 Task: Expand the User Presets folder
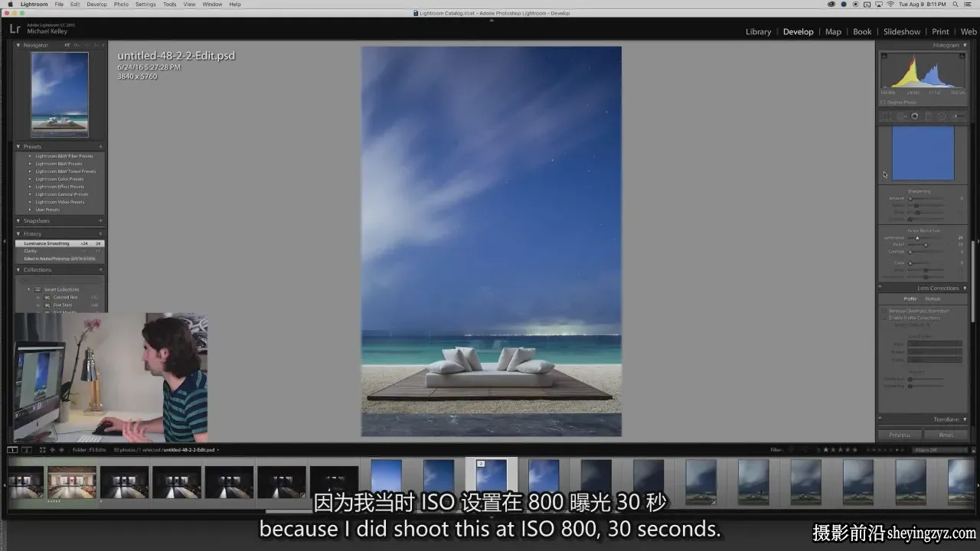(30, 210)
